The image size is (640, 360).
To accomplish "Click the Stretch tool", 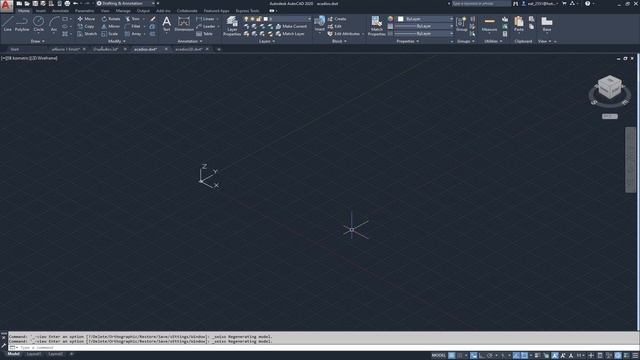I will (87, 34).
